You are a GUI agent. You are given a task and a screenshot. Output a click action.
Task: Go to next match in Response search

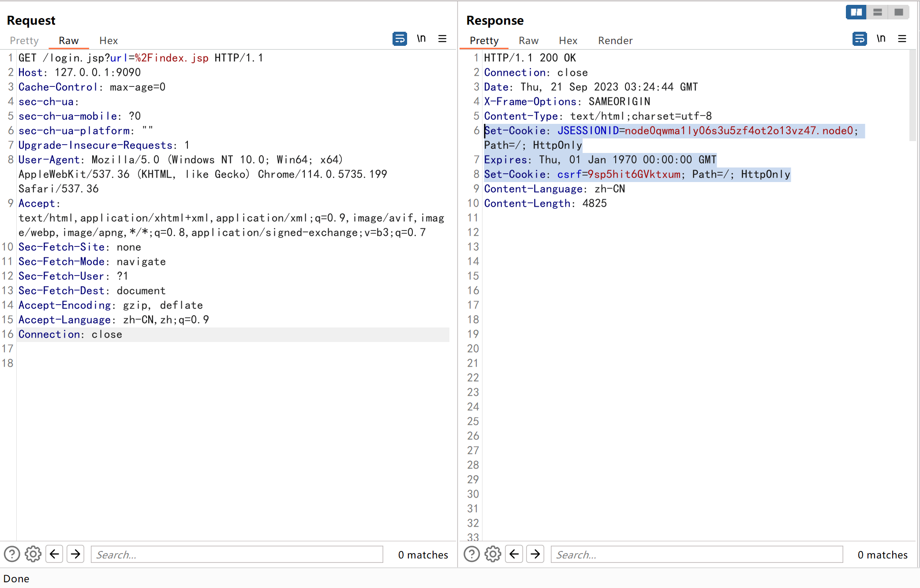point(535,554)
